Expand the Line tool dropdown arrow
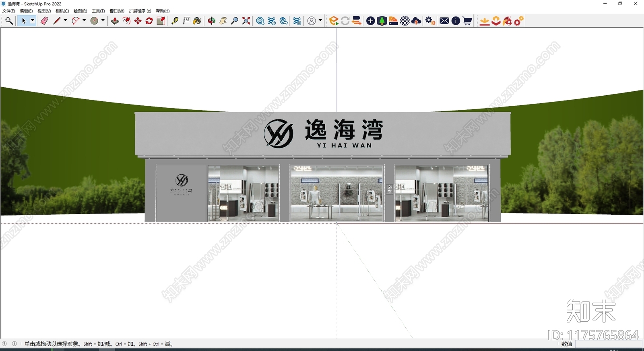 click(65, 21)
